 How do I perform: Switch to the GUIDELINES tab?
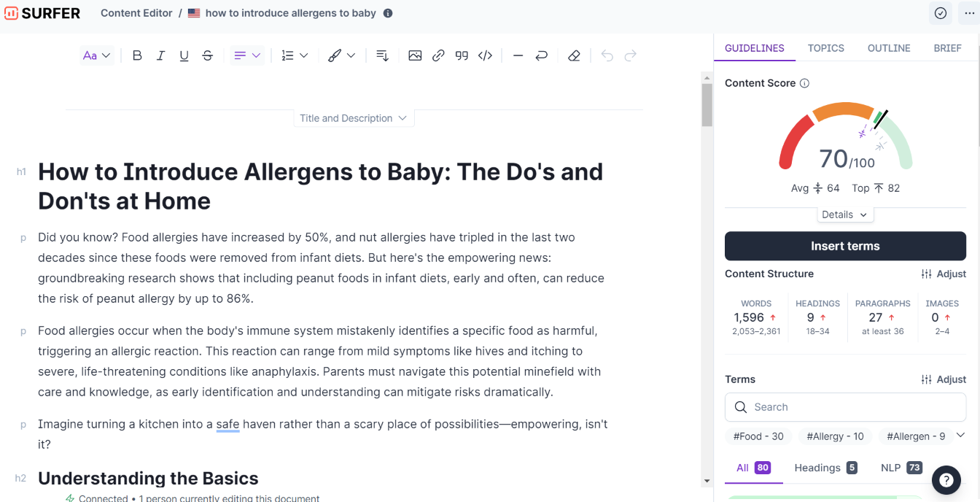tap(755, 48)
